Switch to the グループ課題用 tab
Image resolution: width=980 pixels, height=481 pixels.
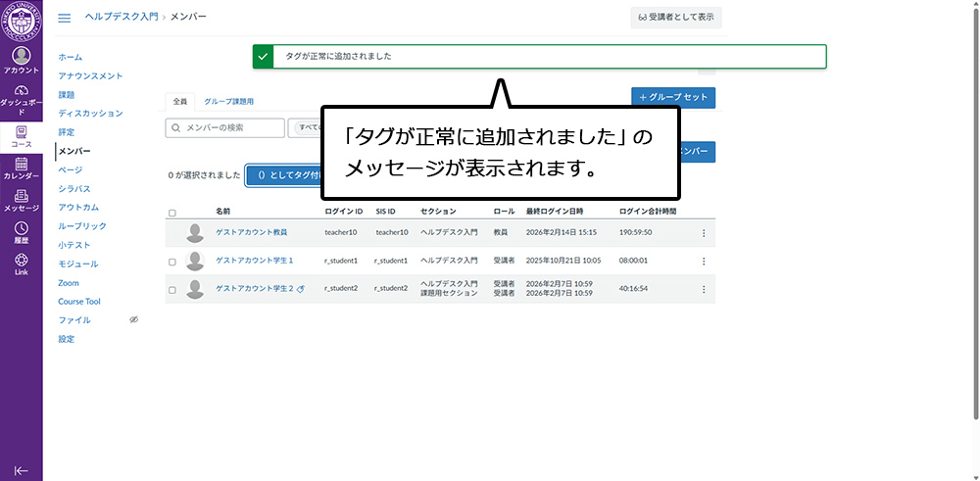228,101
